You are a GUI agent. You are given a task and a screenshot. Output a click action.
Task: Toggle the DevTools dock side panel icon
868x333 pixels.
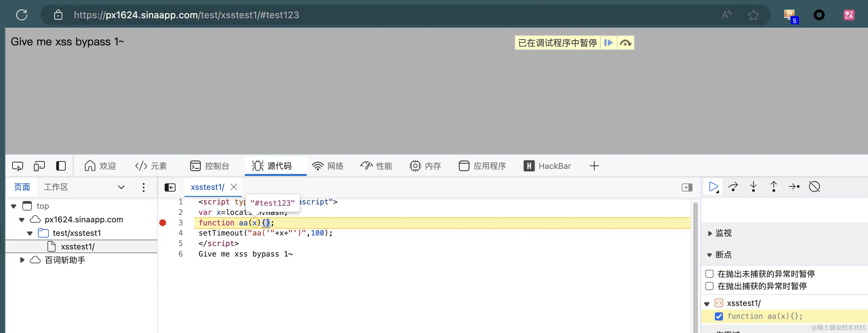click(x=61, y=166)
